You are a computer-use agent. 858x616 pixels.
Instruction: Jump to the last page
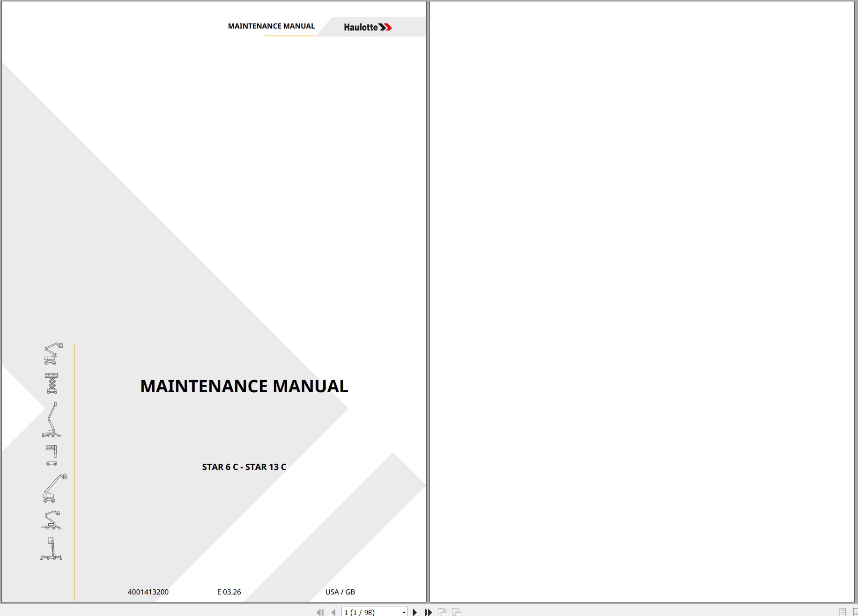(428, 612)
